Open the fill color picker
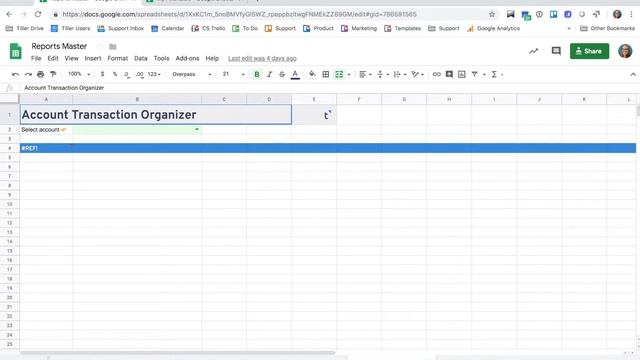The height and width of the screenshot is (360, 640). click(x=312, y=74)
